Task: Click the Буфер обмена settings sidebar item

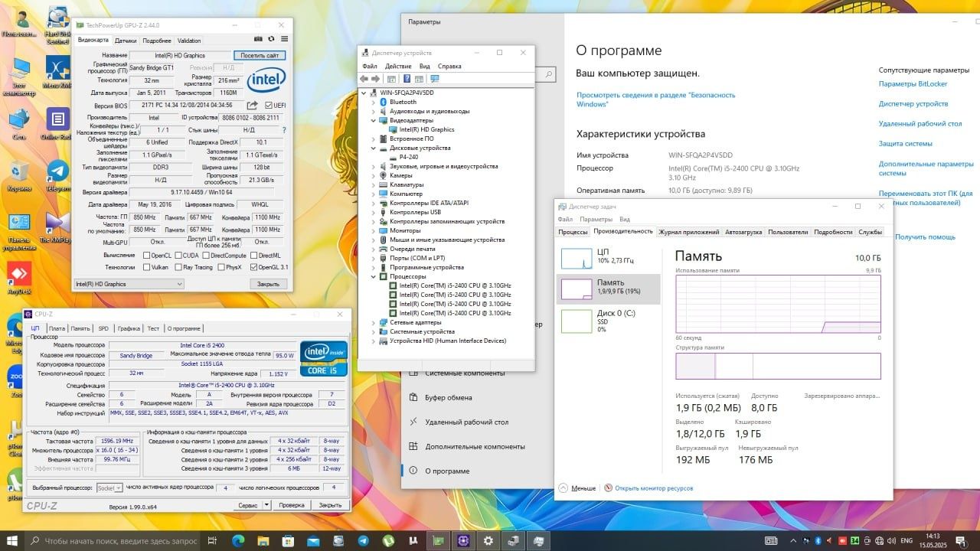Action: [x=449, y=397]
